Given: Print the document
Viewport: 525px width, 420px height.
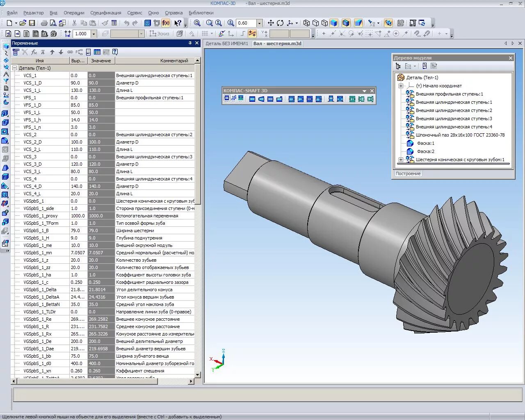Looking at the screenshot, I should 44,23.
